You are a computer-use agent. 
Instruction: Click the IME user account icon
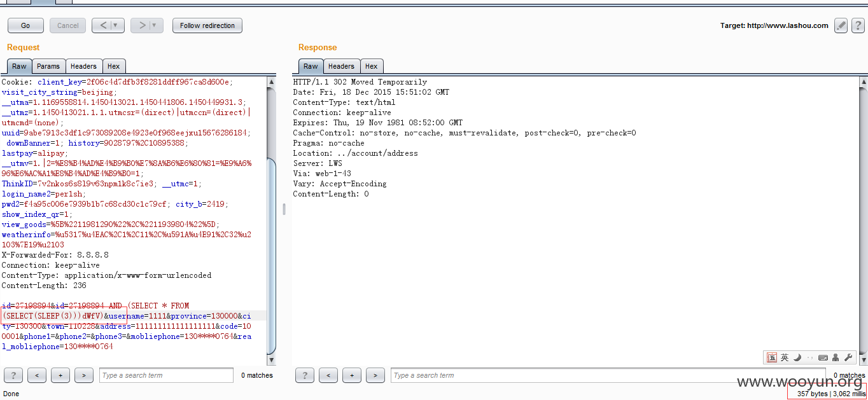(836, 357)
